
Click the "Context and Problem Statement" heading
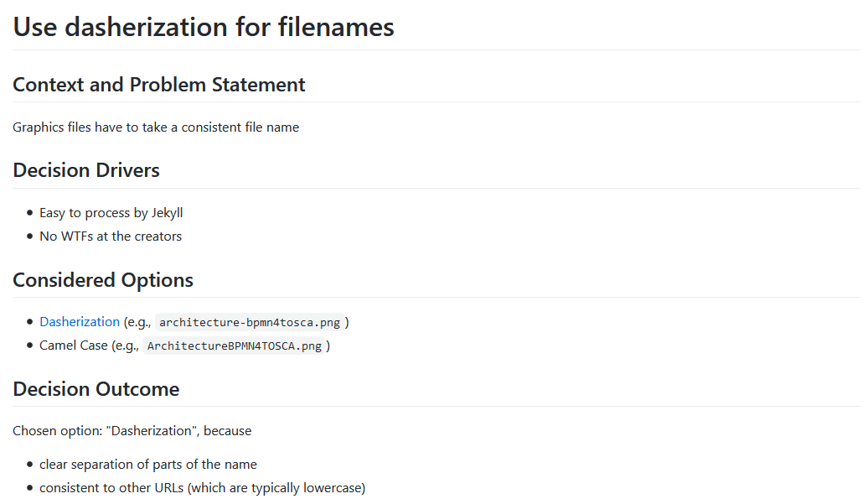pyautogui.click(x=159, y=85)
